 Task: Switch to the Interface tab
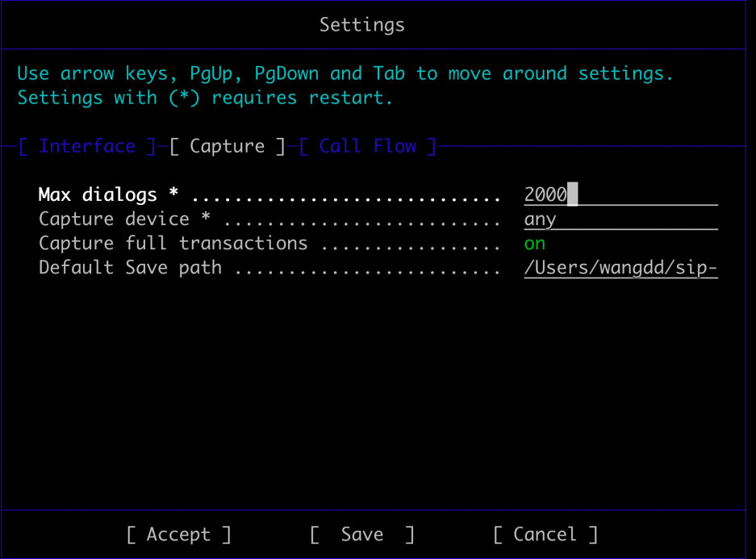(x=87, y=147)
